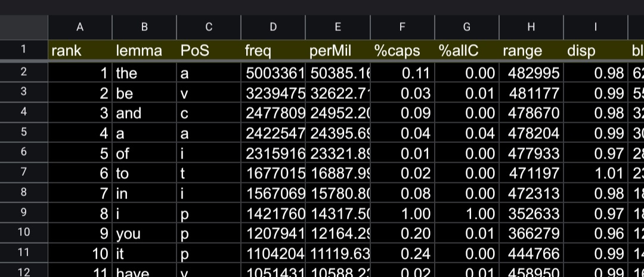Click row 1 number header

click(23, 50)
